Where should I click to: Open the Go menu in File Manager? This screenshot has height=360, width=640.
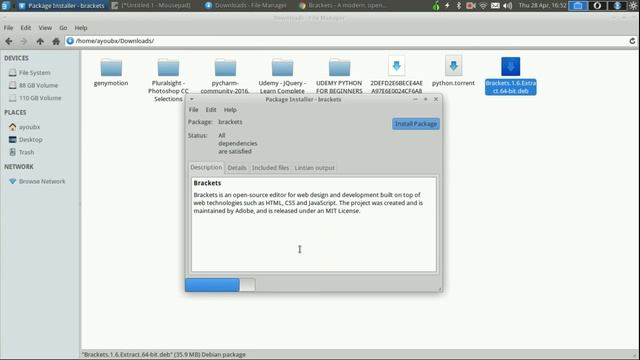click(63, 28)
